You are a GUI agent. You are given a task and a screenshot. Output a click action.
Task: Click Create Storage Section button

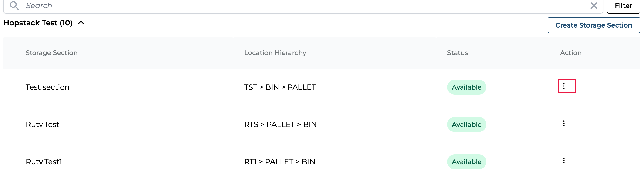(593, 25)
